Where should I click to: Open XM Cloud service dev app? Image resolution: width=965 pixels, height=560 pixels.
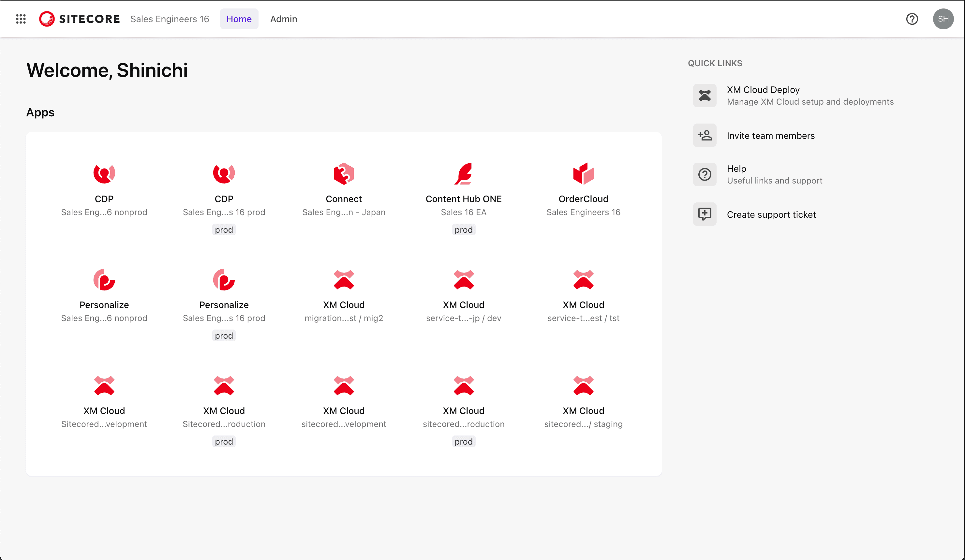pos(463,280)
